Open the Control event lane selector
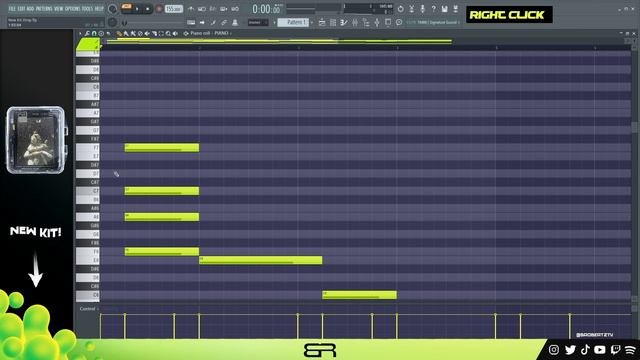Viewport: 640px width, 360px height. pyautogui.click(x=89, y=309)
